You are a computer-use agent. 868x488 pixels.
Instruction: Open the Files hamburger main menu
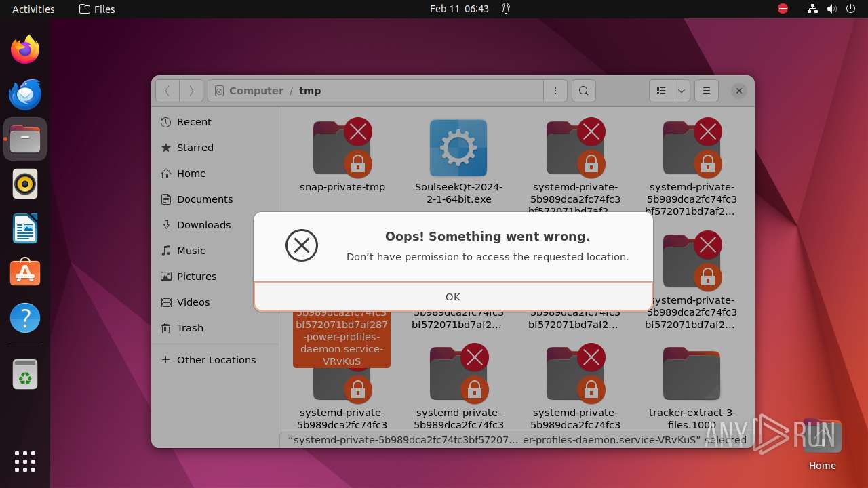point(707,91)
